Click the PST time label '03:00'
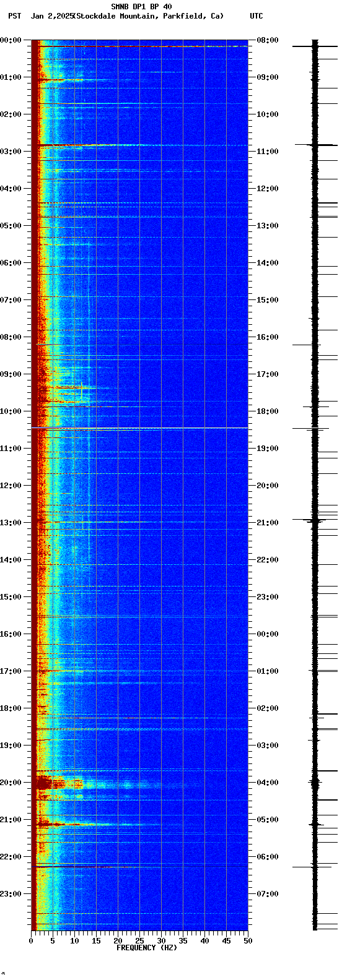This screenshot has width=342, height=980. point(11,152)
